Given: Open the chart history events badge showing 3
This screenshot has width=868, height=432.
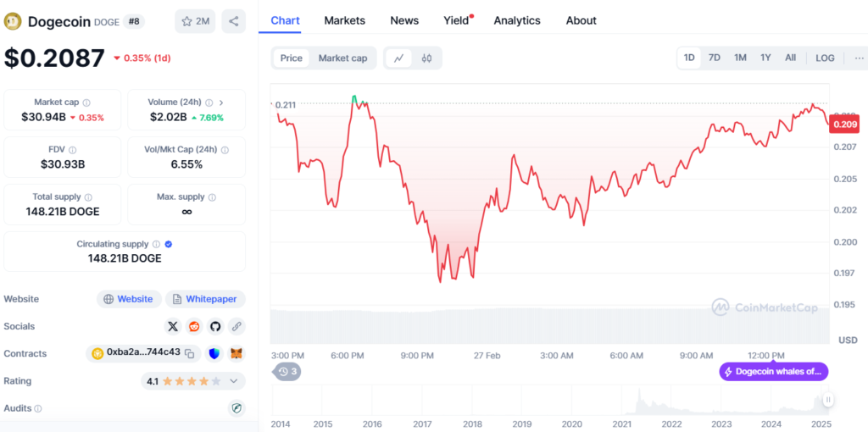Looking at the screenshot, I should point(288,371).
